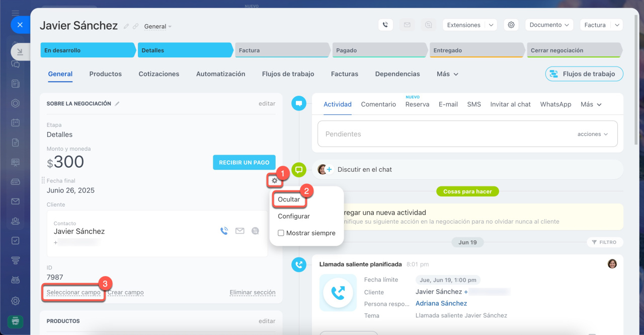Open the General pipeline dropdown by the title
644x335 pixels.
157,26
